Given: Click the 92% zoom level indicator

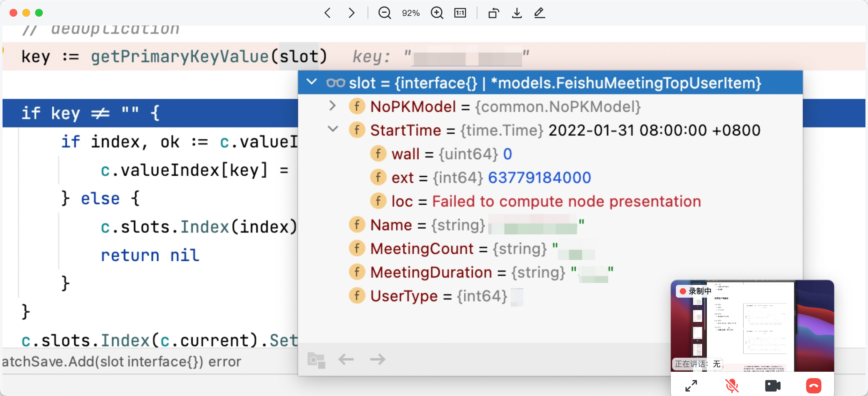Looking at the screenshot, I should click(x=410, y=13).
